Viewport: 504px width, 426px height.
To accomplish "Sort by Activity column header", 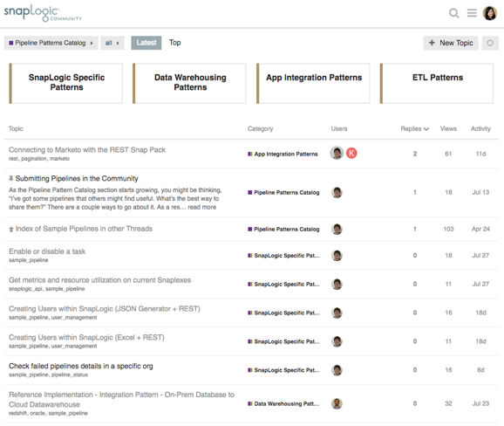I will tap(480, 128).
